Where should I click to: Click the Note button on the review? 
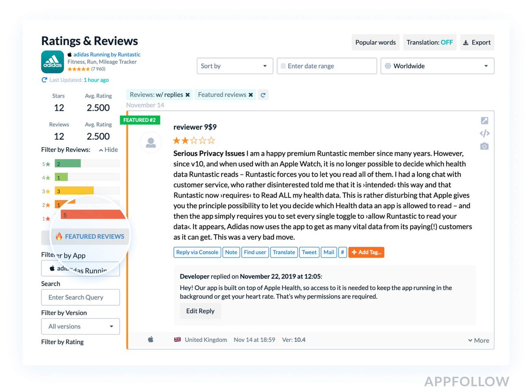[231, 252]
